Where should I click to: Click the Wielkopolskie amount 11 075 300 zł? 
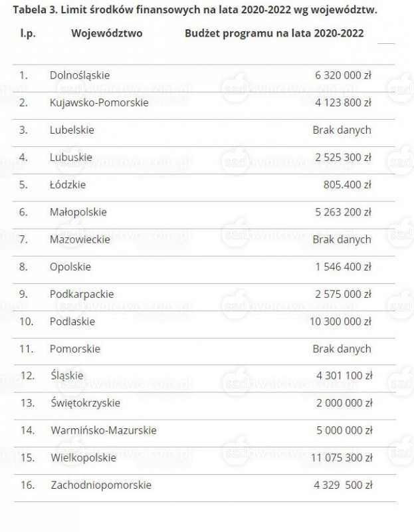342,458
